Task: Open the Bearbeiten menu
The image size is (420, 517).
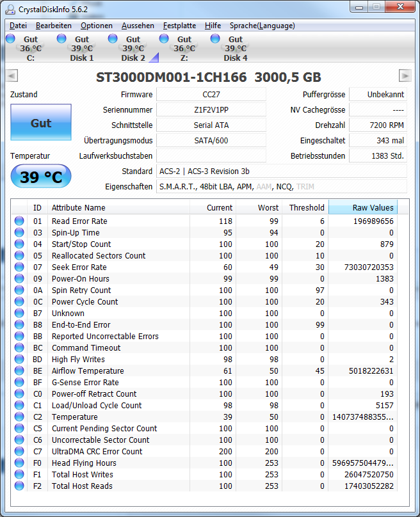Action: [53, 26]
